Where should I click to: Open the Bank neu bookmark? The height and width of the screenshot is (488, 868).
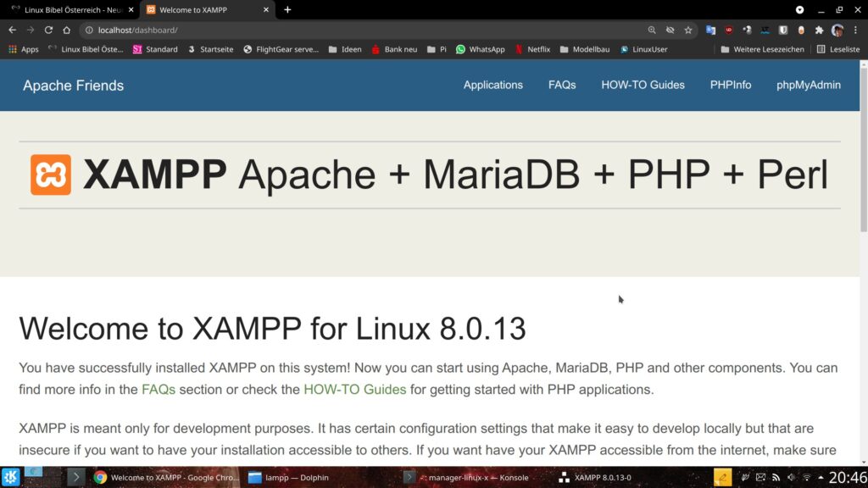[394, 49]
